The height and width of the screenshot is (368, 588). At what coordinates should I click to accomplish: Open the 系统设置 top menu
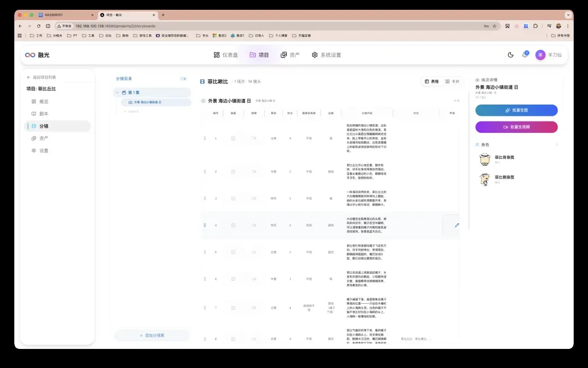[x=326, y=55]
